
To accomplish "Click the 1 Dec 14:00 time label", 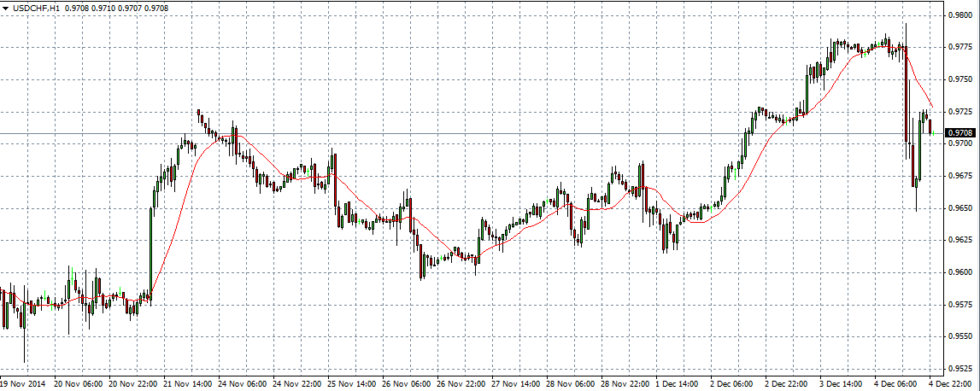I will pos(677,382).
